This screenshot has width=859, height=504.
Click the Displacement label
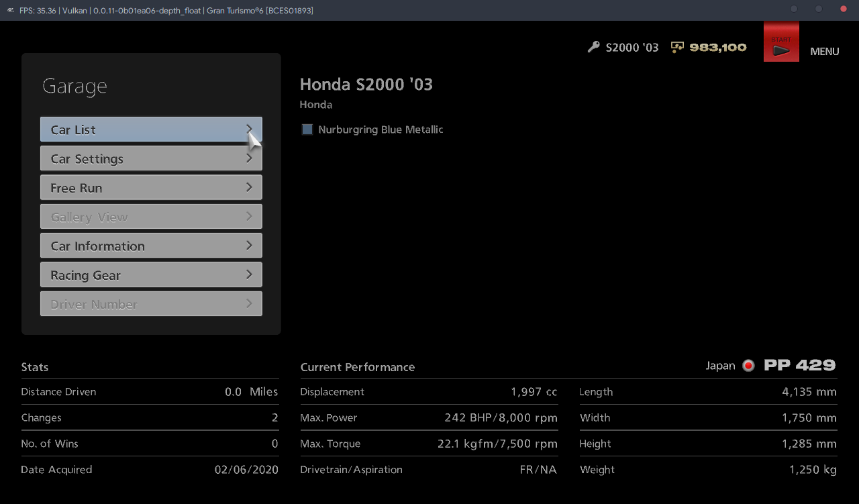332,392
